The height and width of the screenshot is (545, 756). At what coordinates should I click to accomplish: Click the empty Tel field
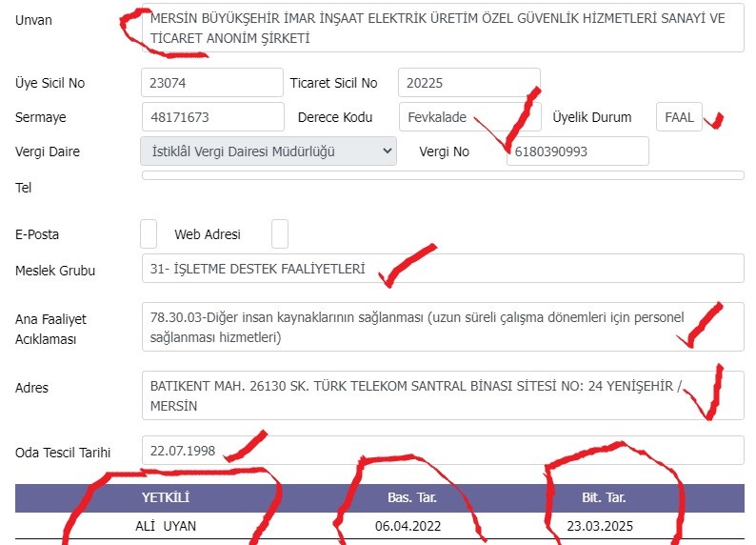point(443,175)
